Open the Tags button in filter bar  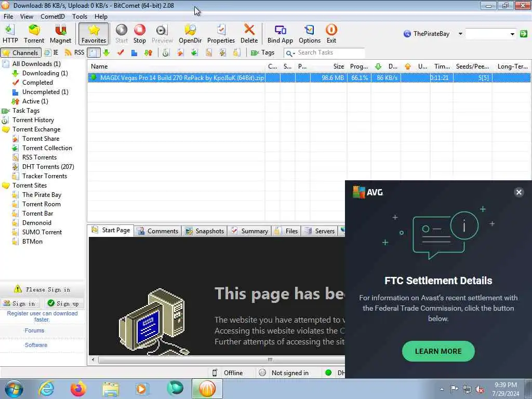pyautogui.click(x=262, y=52)
